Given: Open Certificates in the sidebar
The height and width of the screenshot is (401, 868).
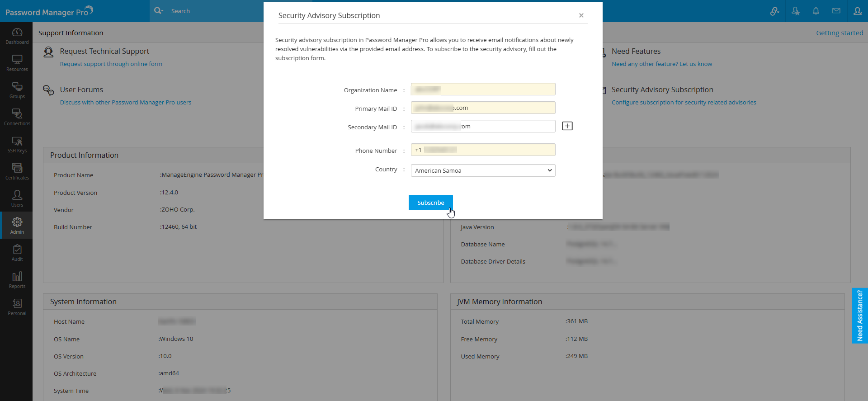Looking at the screenshot, I should (x=17, y=171).
